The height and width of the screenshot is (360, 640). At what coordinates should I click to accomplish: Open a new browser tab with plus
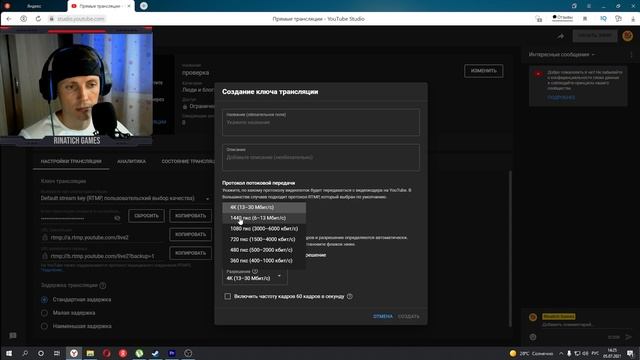click(144, 6)
